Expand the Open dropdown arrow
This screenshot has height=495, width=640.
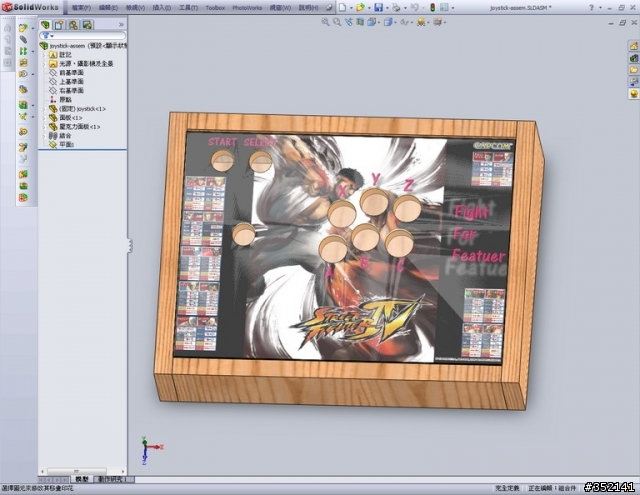coord(369,8)
